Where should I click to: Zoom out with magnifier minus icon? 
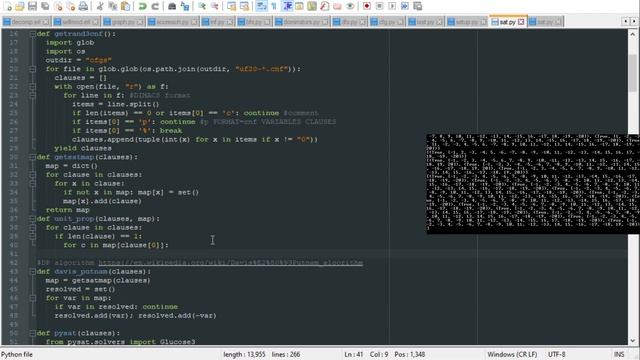pyautogui.click(x=214, y=6)
